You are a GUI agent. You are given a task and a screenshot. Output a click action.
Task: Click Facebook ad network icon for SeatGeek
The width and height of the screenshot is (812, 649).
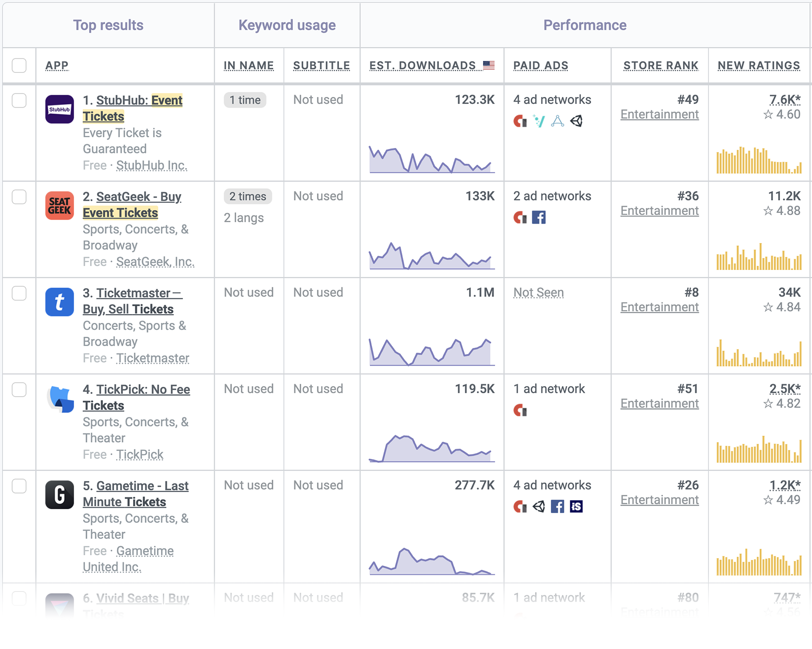[539, 217]
